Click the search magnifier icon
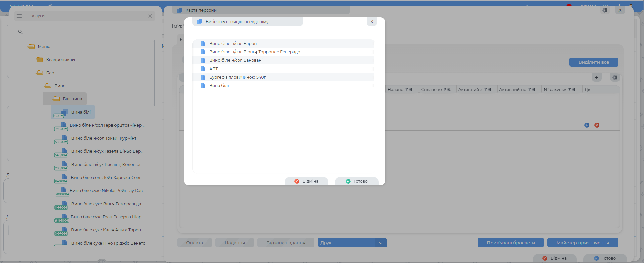The height and width of the screenshot is (263, 644). [x=20, y=32]
